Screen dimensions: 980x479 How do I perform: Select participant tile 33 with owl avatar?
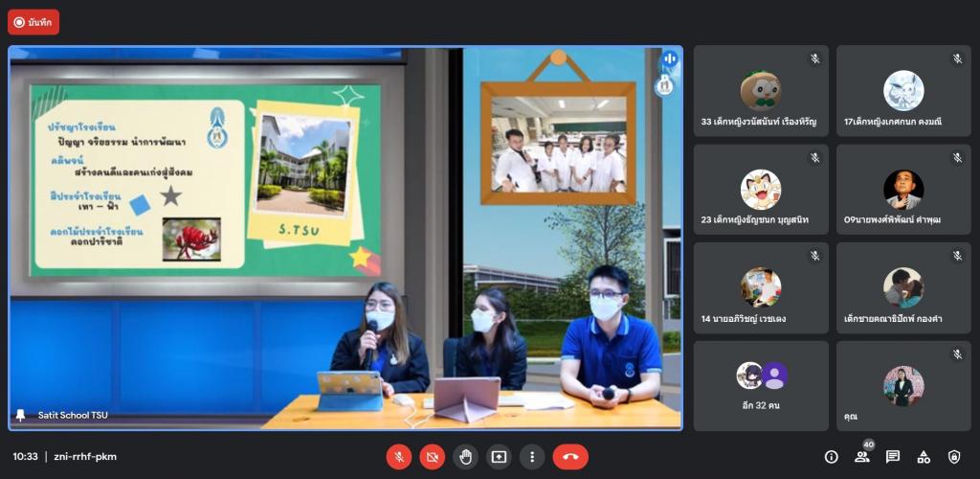pyautogui.click(x=761, y=91)
